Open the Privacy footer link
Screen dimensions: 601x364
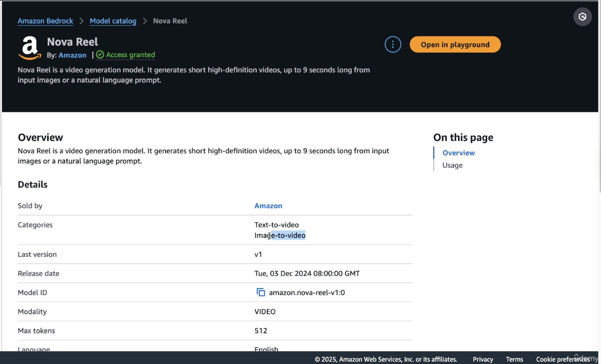coord(483,359)
